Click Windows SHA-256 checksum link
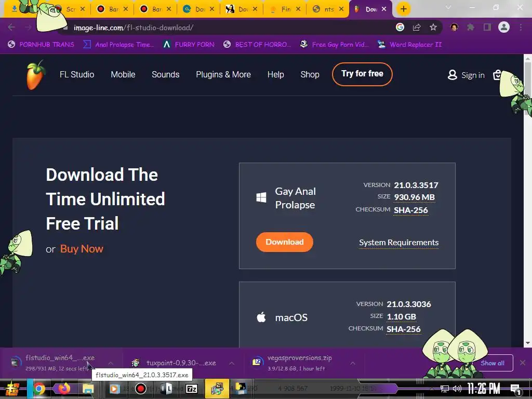This screenshot has width=532, height=399. [410, 210]
